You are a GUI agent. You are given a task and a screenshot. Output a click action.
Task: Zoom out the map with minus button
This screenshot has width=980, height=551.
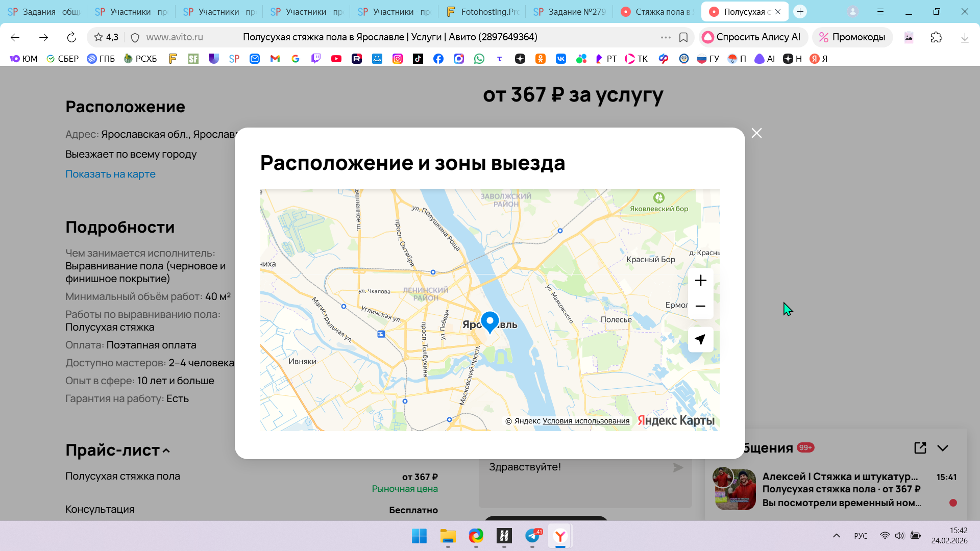click(700, 306)
